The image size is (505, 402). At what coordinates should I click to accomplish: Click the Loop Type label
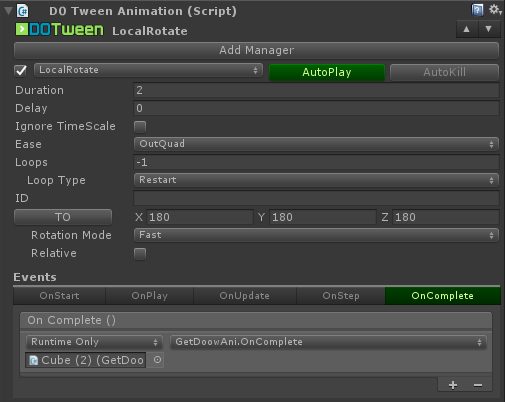click(x=56, y=180)
